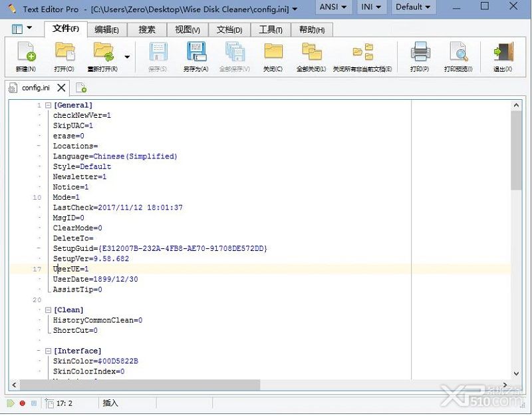
Task: Collapse the [Clean] section fold marker
Action: 48,310
